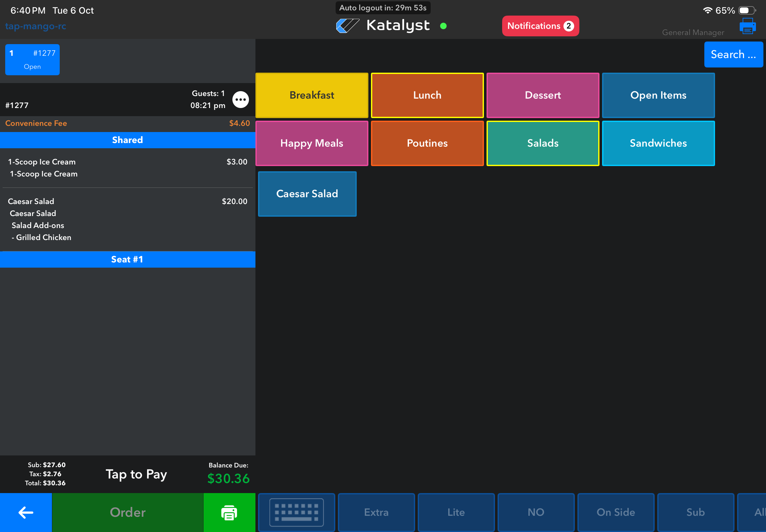Apply the NO modifier
The image size is (766, 532).
[x=536, y=512]
